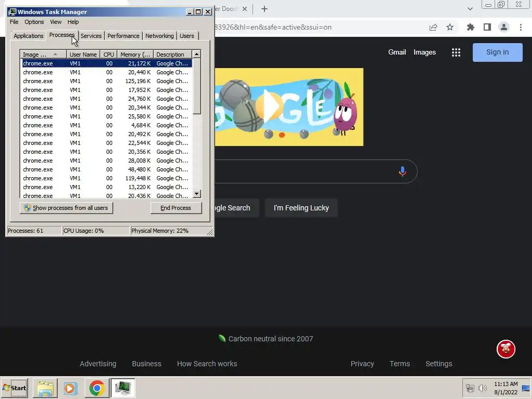Screen dimensions: 532x399
Task: Expand Chrome tab search chevron
Action: click(470, 9)
